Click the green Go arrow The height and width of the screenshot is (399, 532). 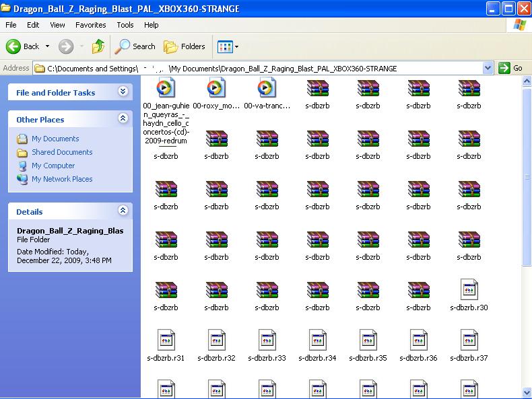[x=504, y=68]
